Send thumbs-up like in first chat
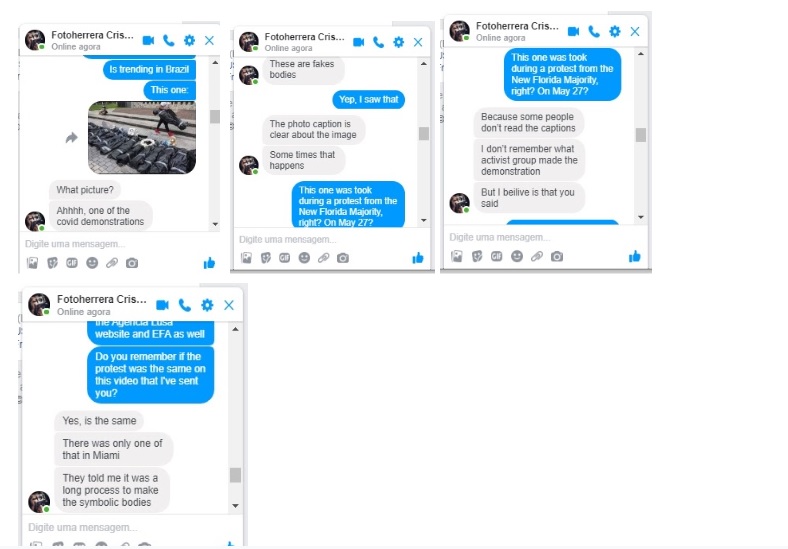Viewport: 788px width, 549px height. [209, 263]
